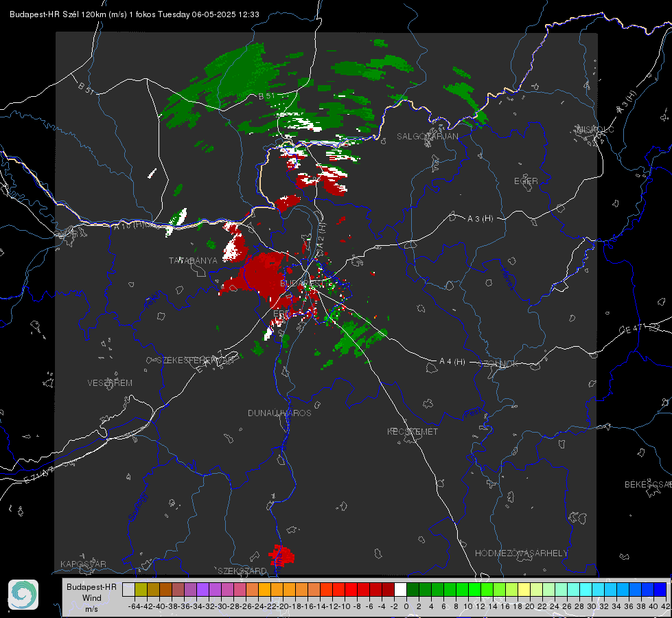Click the 36 legend scale value
This screenshot has width=672, height=618.
coord(629,606)
